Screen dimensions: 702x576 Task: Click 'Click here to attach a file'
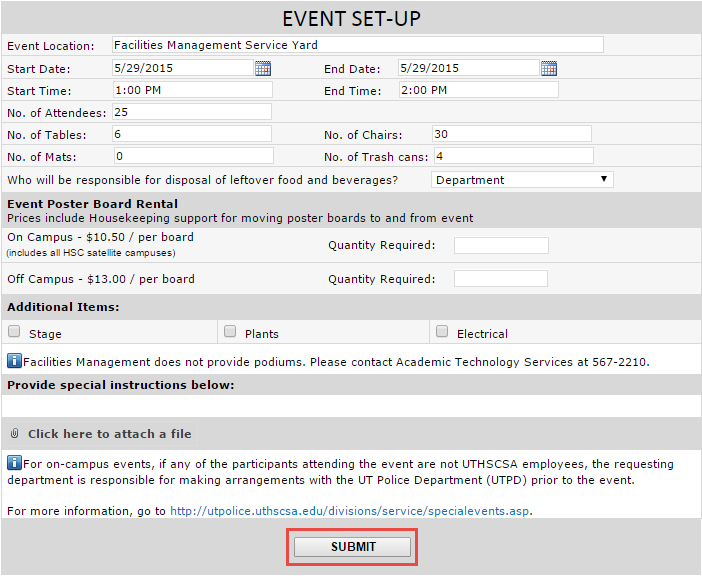point(109,434)
